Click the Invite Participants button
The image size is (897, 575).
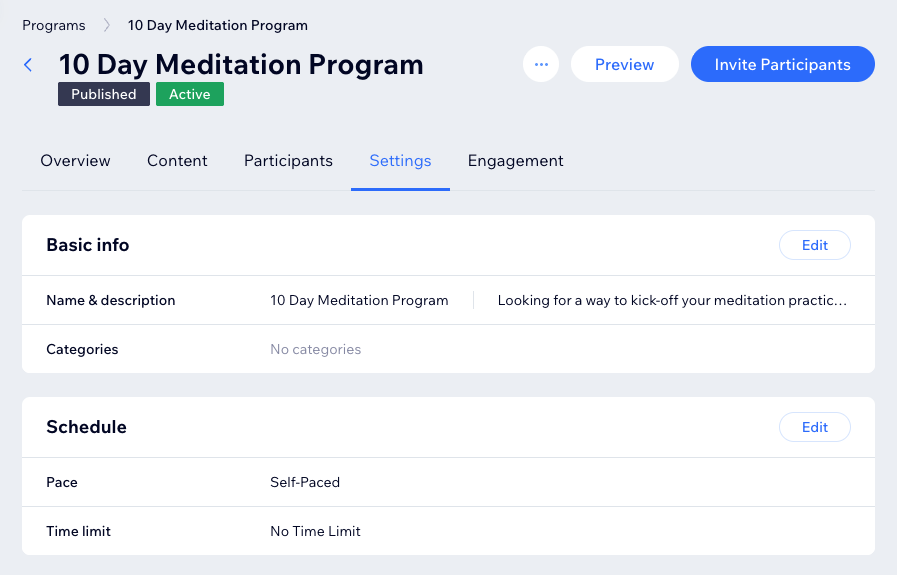(x=782, y=65)
